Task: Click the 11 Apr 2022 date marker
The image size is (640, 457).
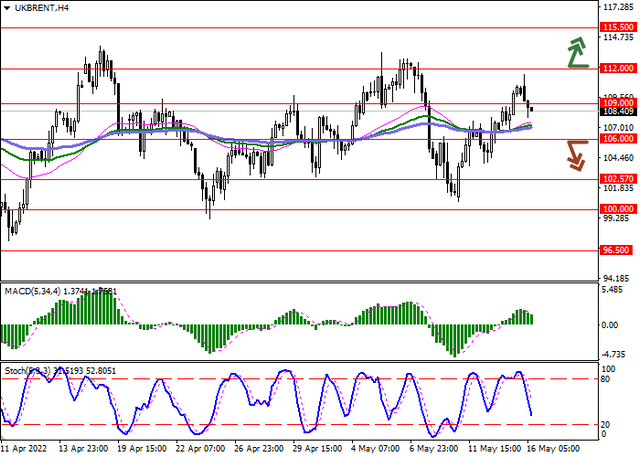Action: point(24,449)
